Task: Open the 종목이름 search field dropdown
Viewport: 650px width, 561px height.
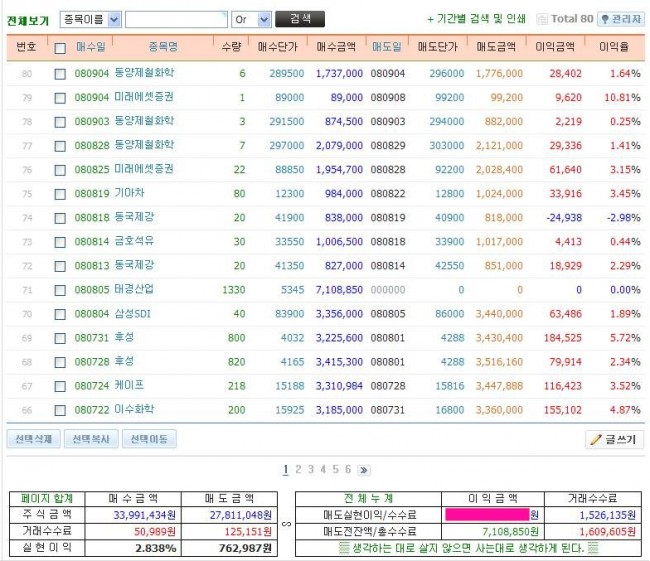Action: point(90,19)
